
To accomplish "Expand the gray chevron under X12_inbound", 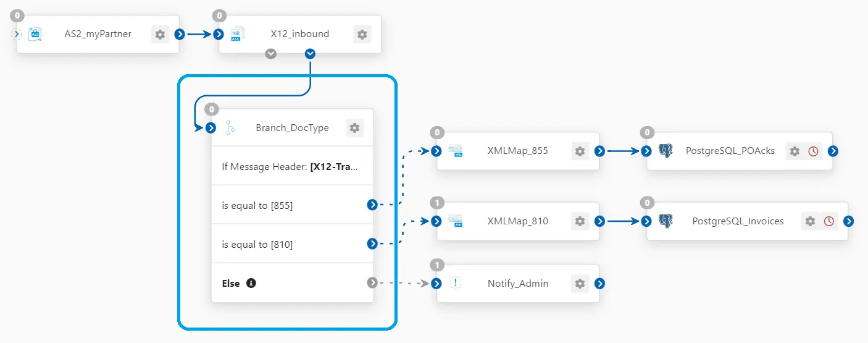I will pyautogui.click(x=270, y=54).
